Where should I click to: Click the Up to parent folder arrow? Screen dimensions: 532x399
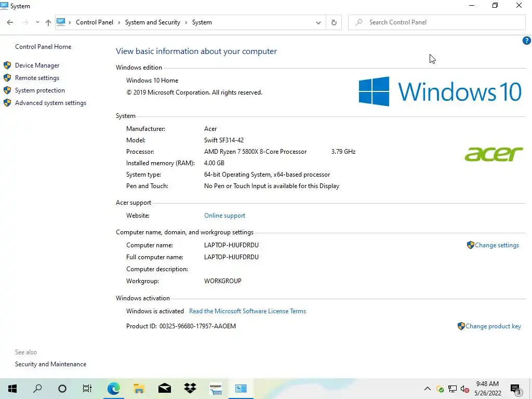point(48,22)
